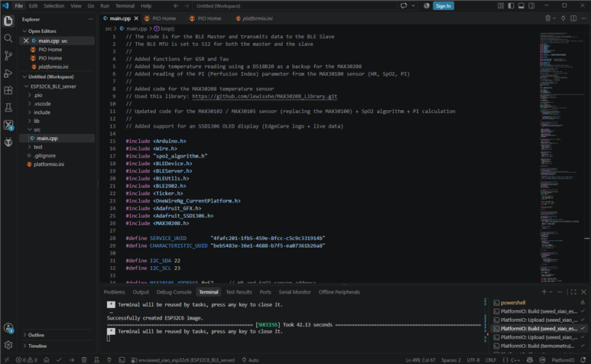Expand the .pio folder
This screenshot has width=591, height=364.
tap(37, 95)
